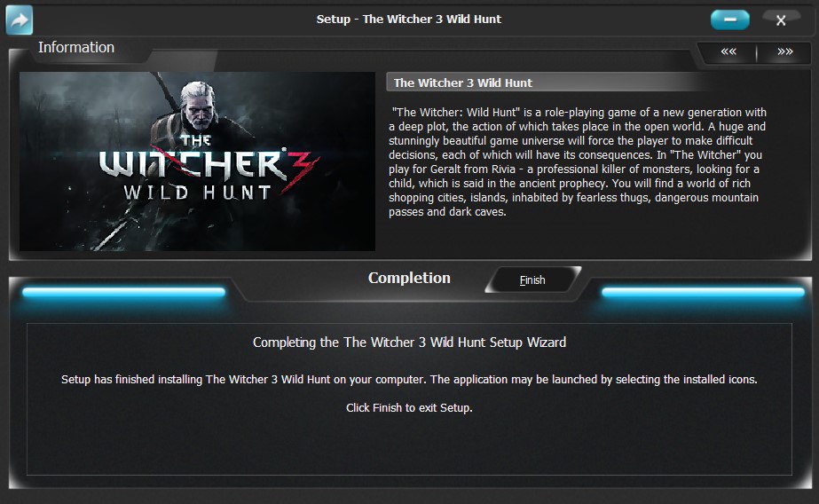
Task: Click the 'Setup has finished installing' message
Action: pos(409,380)
